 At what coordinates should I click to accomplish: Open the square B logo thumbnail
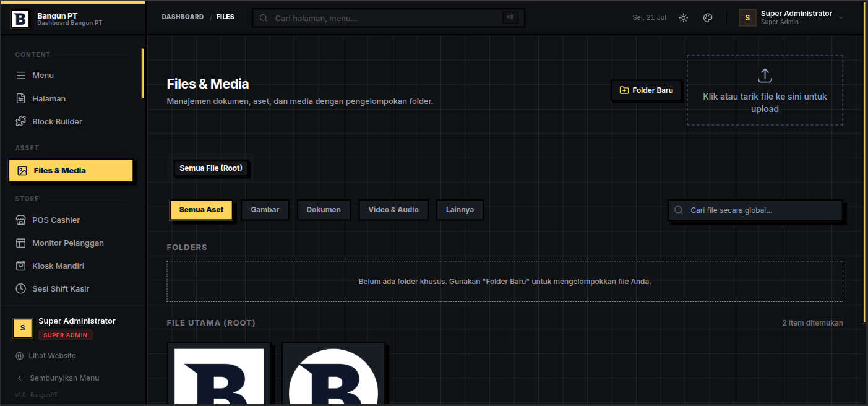pos(219,374)
